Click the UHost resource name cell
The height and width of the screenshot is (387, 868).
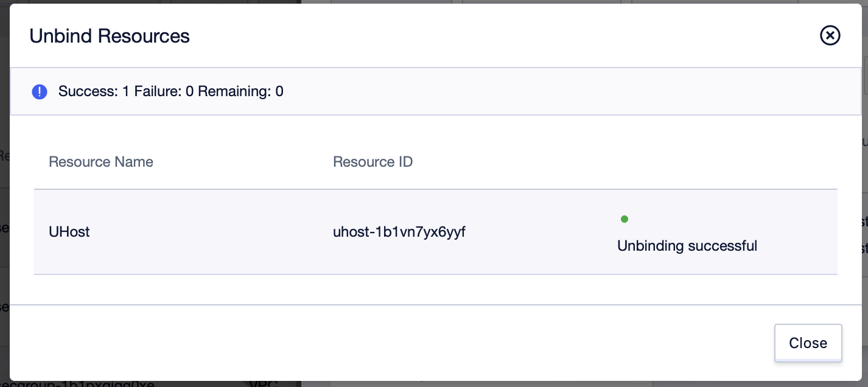tap(69, 232)
